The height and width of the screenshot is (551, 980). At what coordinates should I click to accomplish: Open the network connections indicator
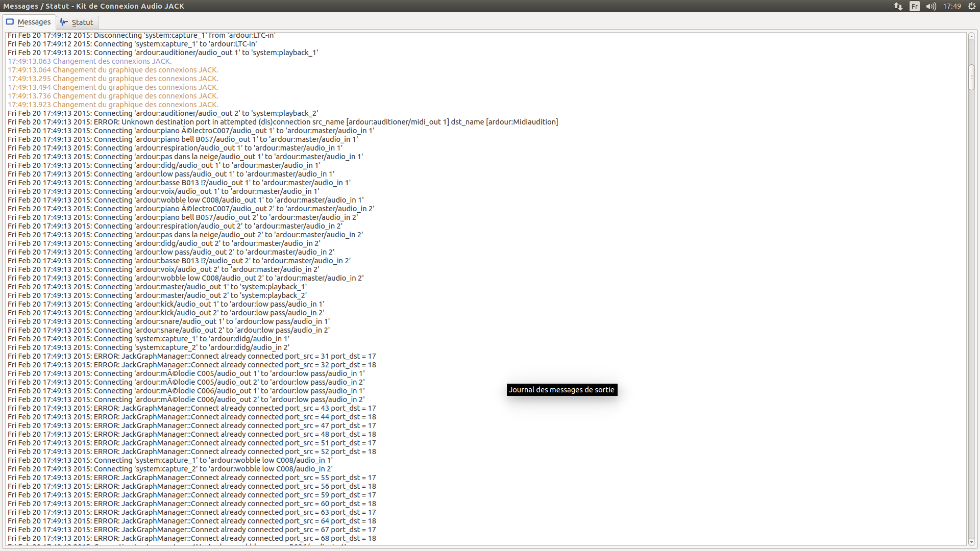tap(898, 6)
